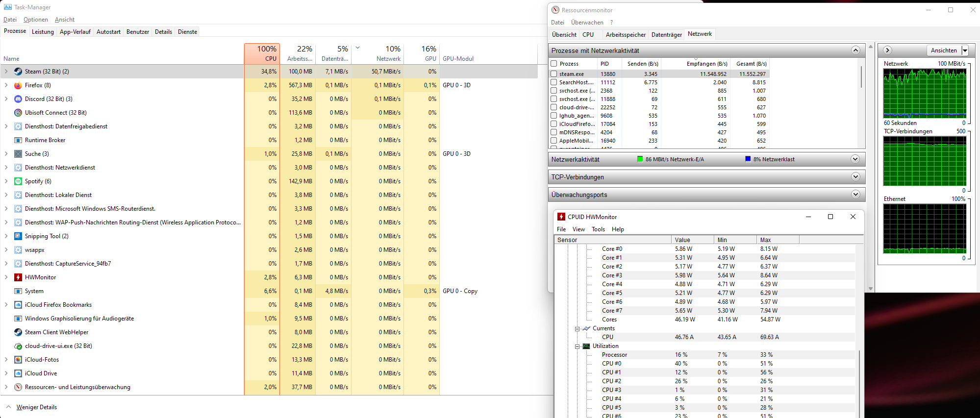
Task: Click the Firefox process icon
Action: coord(18,85)
